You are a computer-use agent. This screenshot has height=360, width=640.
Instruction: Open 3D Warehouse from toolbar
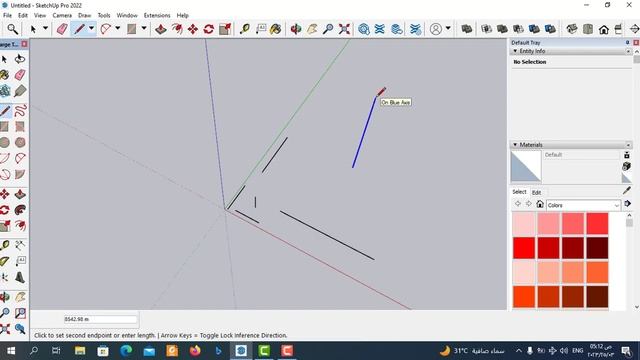tap(364, 29)
